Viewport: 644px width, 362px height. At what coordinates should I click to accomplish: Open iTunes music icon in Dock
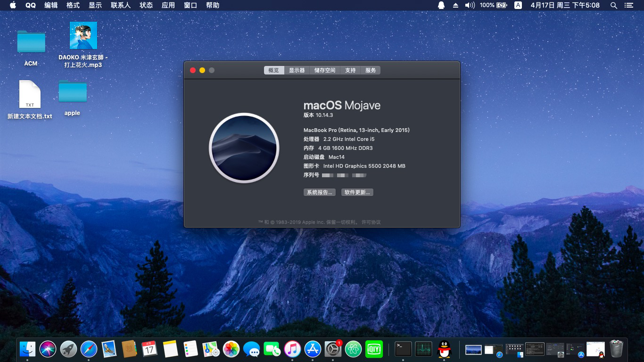(292, 349)
